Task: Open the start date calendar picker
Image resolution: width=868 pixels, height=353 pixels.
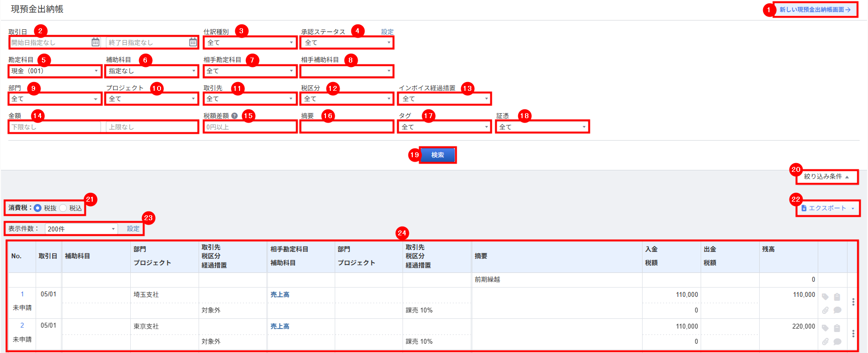Action: click(x=96, y=42)
